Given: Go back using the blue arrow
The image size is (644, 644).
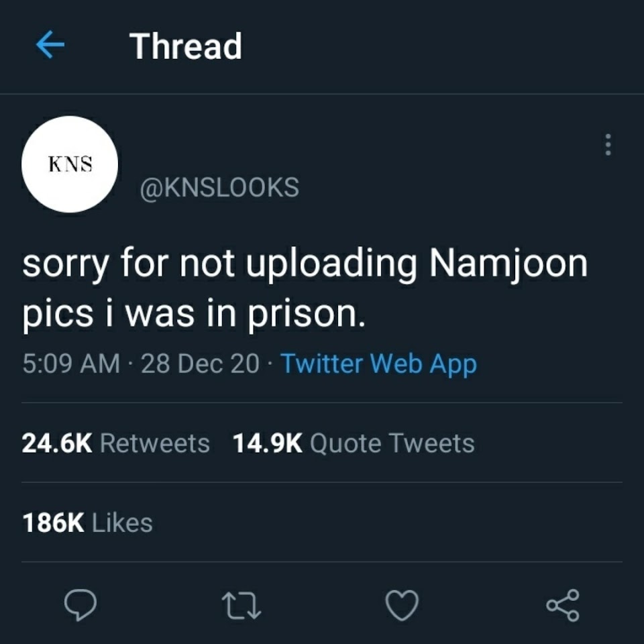Looking at the screenshot, I should tap(50, 45).
